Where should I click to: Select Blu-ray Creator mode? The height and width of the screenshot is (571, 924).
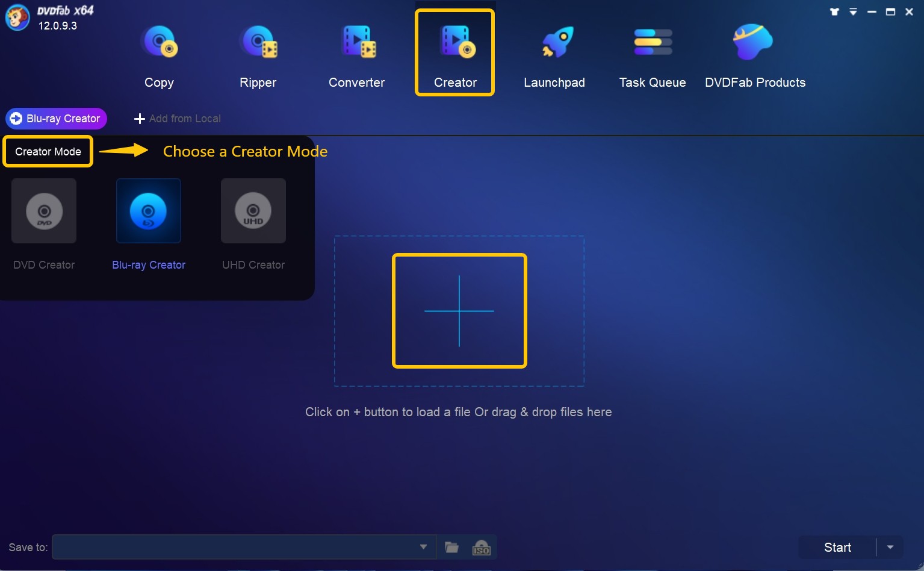148,211
